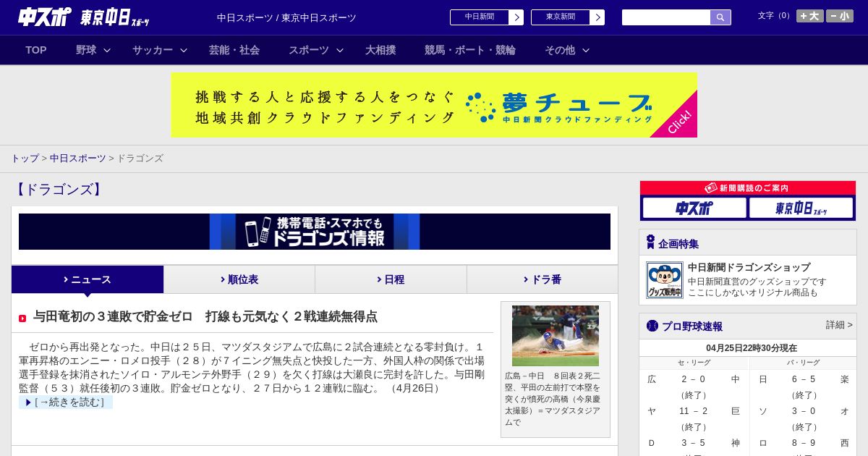Click the 広 2-0 中 score
Image resolution: width=868 pixels, height=456 pixels.
(x=694, y=379)
